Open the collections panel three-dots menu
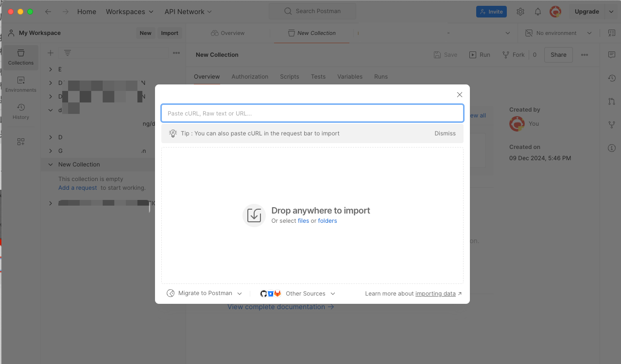Screen dimensions: 621x364 click(176, 53)
